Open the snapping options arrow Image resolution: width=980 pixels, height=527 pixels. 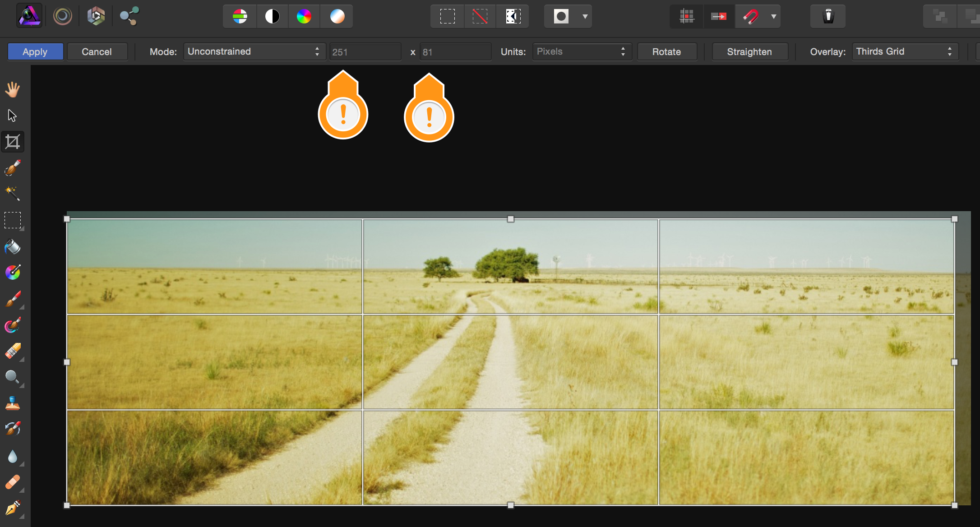click(x=774, y=17)
